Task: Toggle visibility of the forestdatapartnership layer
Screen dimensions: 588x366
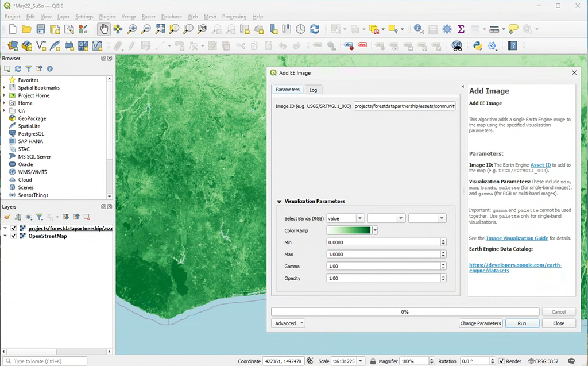Action: (14, 228)
